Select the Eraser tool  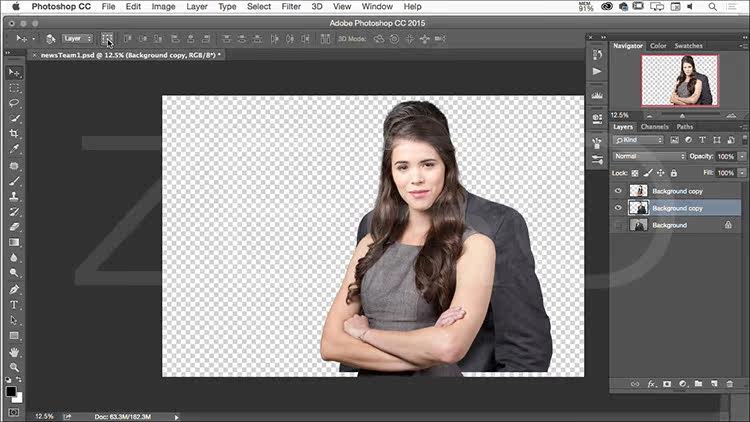(x=14, y=227)
